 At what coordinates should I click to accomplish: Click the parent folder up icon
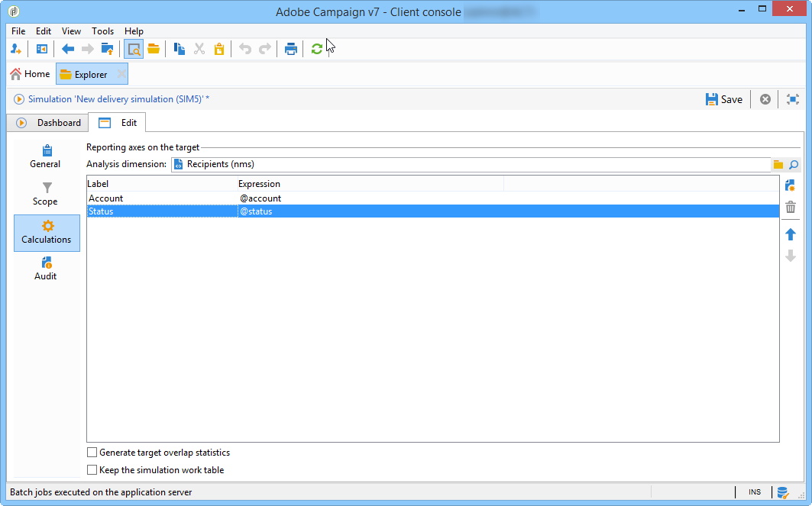(x=107, y=49)
